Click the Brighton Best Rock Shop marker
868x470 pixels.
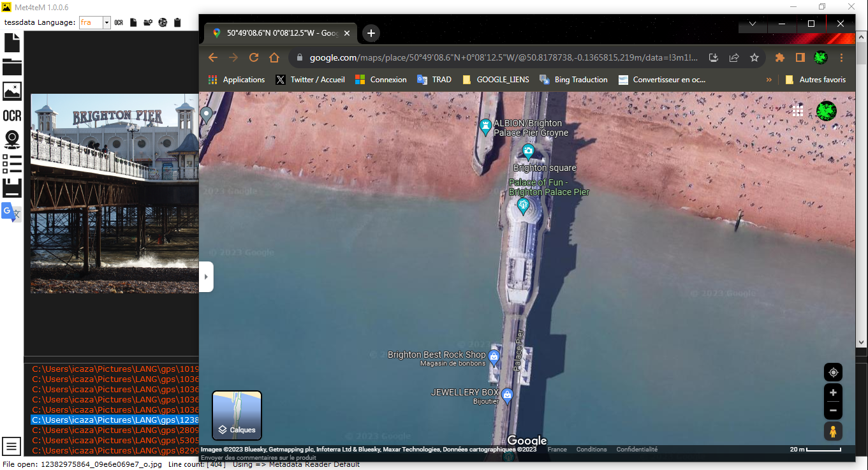click(x=494, y=356)
